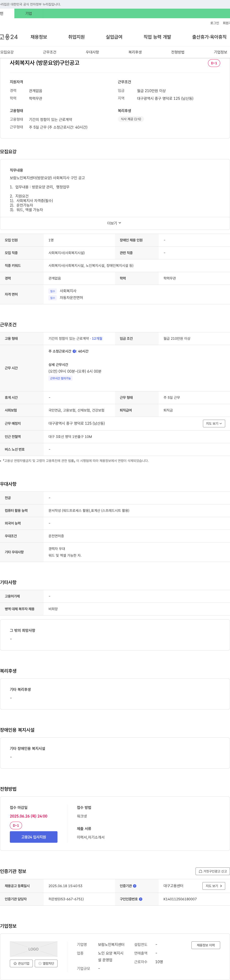
Task: Click the siren icon in 거짓구인광고 신고
Action: pyautogui.click(x=200, y=871)
